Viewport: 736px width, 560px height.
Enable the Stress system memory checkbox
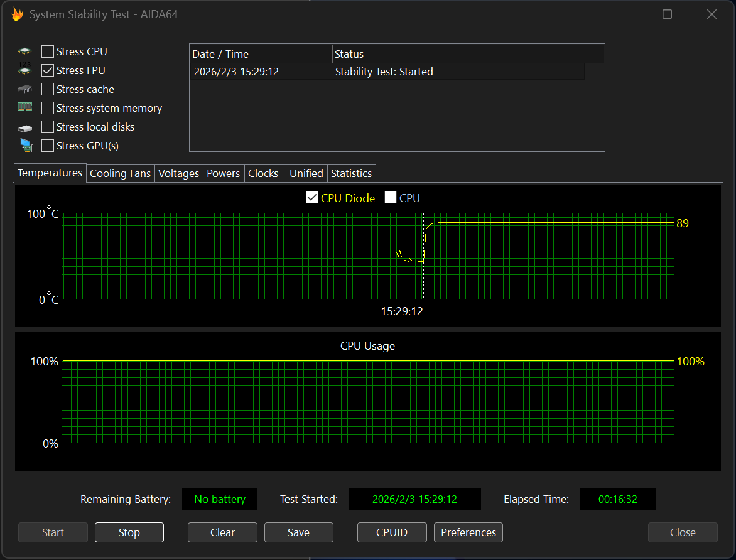[48, 108]
